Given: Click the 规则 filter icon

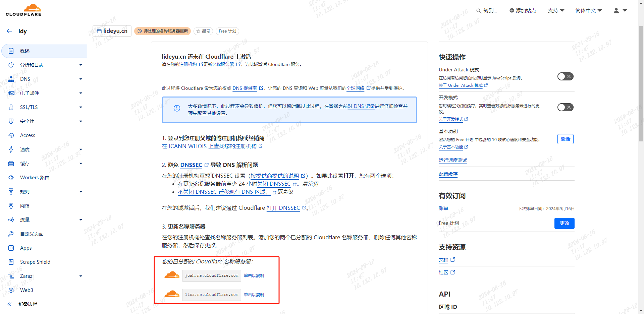Looking at the screenshot, I should tap(11, 192).
